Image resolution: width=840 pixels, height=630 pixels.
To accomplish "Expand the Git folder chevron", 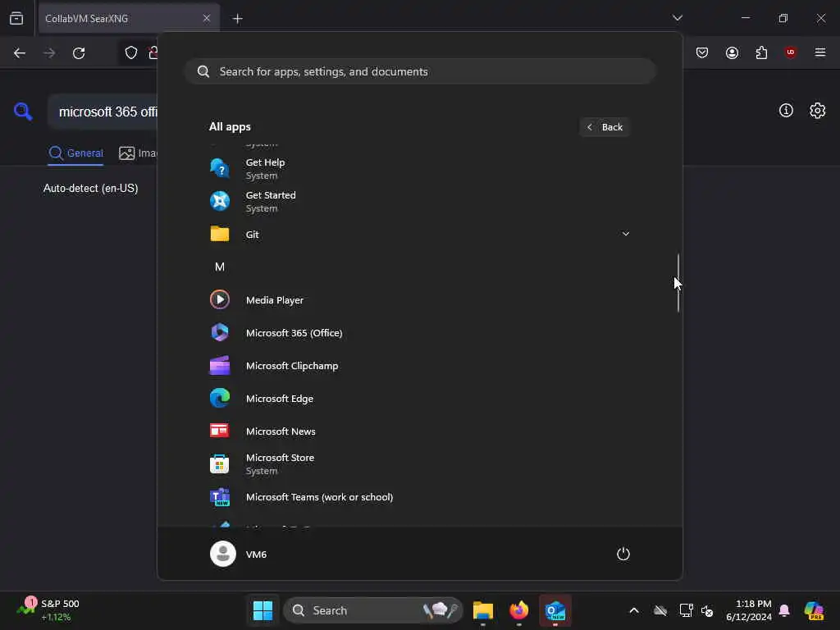I will [x=625, y=234].
